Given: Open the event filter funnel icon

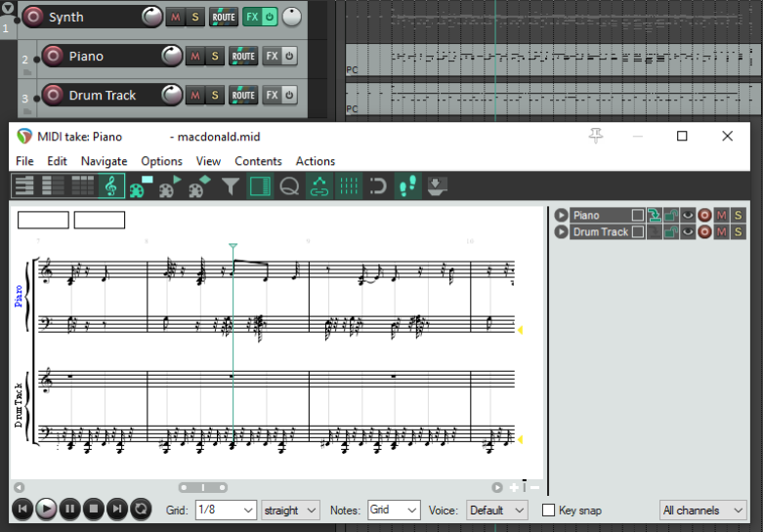Looking at the screenshot, I should (231, 185).
